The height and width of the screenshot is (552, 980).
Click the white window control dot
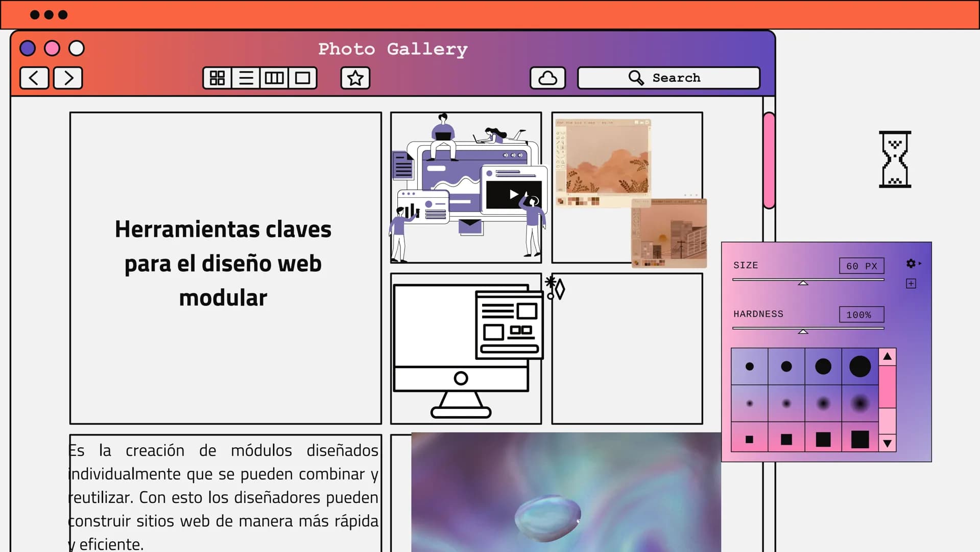(x=77, y=49)
